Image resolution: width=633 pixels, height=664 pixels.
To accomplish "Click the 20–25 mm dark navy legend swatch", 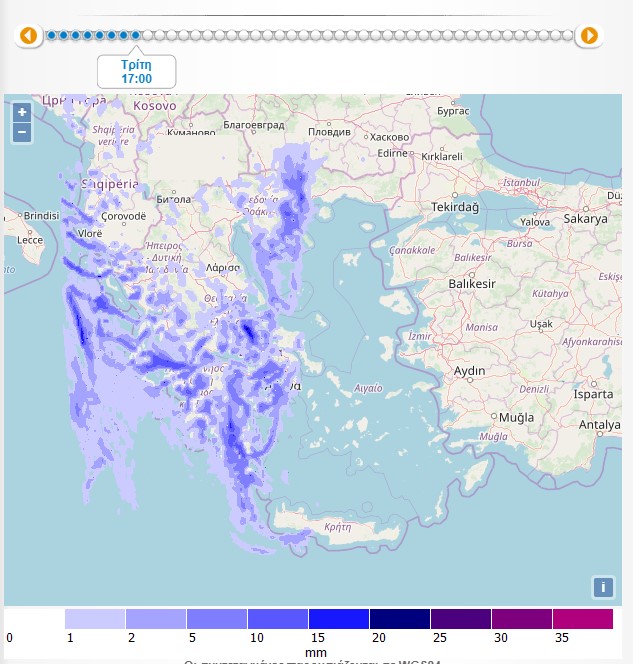I will tap(400, 619).
